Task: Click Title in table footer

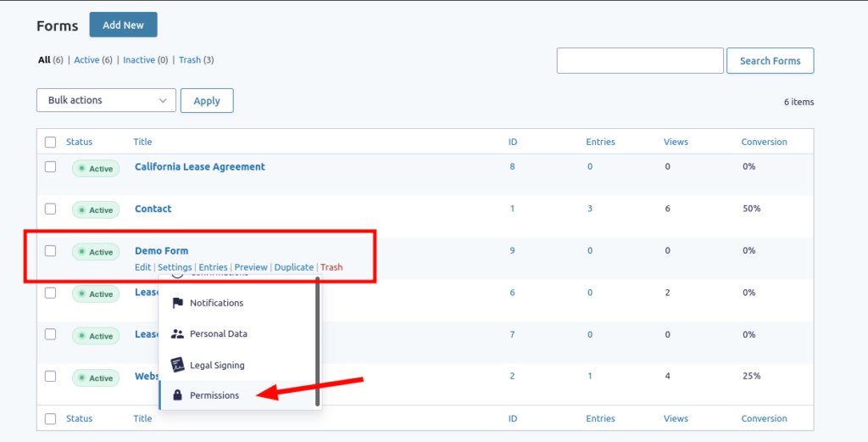Action: pos(142,418)
